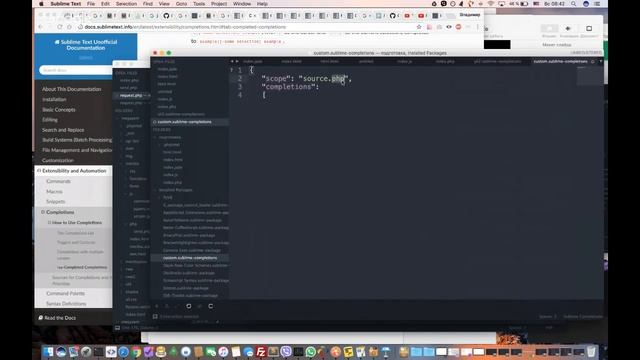Click the first YouTube browser tab
Screen dimensions: 640x360
tap(408, 16)
